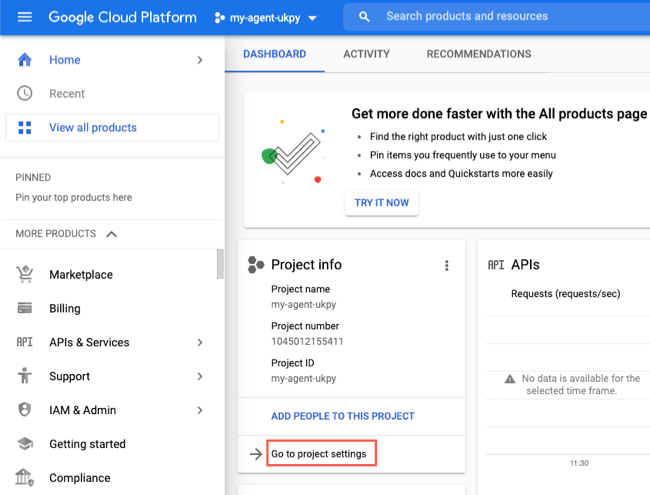Switch to the Recommendations tab

479,54
